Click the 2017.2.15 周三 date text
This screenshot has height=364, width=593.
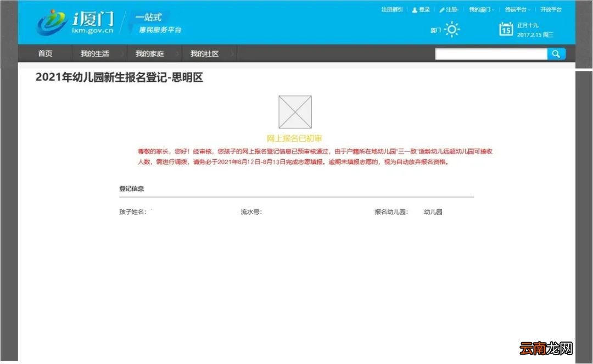(x=535, y=35)
